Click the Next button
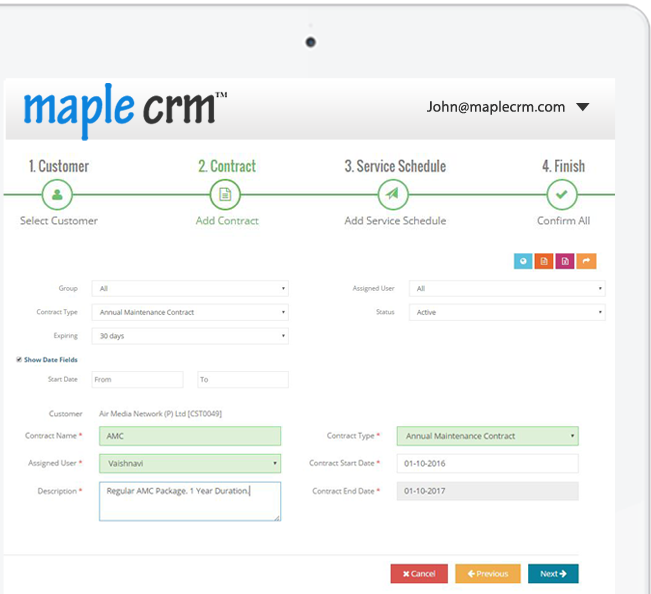The width and height of the screenshot is (651, 594). [553, 574]
